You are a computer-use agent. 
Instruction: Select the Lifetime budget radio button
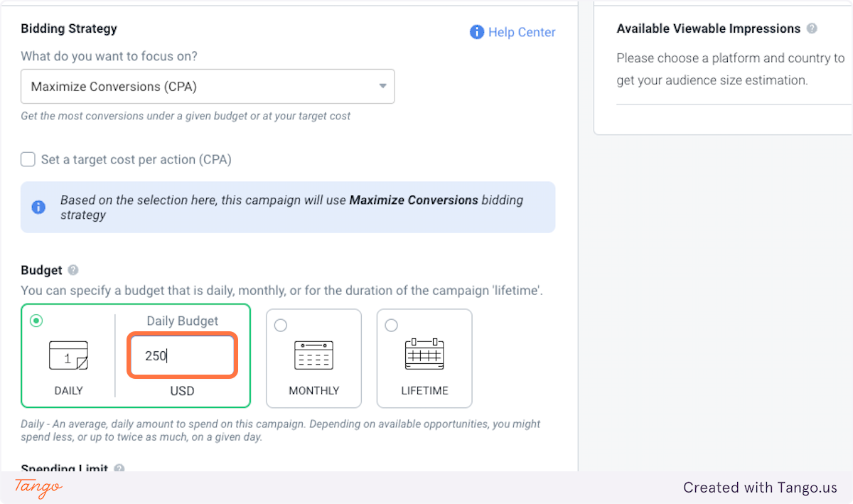pyautogui.click(x=391, y=325)
